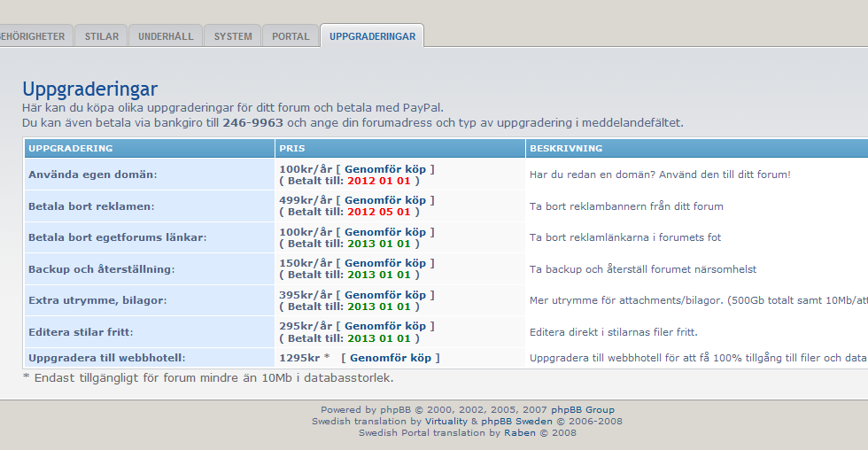
Task: Click the Uppgradering column header
Action: tap(71, 148)
